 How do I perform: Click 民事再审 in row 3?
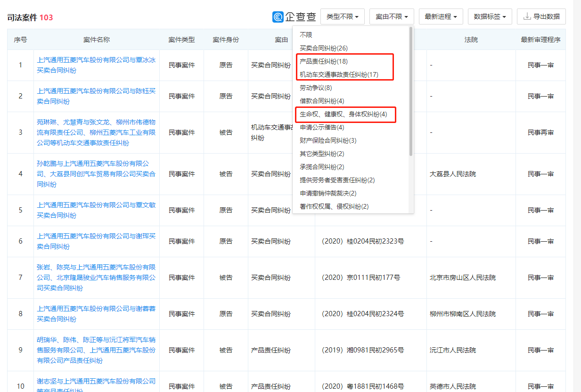[x=540, y=132]
